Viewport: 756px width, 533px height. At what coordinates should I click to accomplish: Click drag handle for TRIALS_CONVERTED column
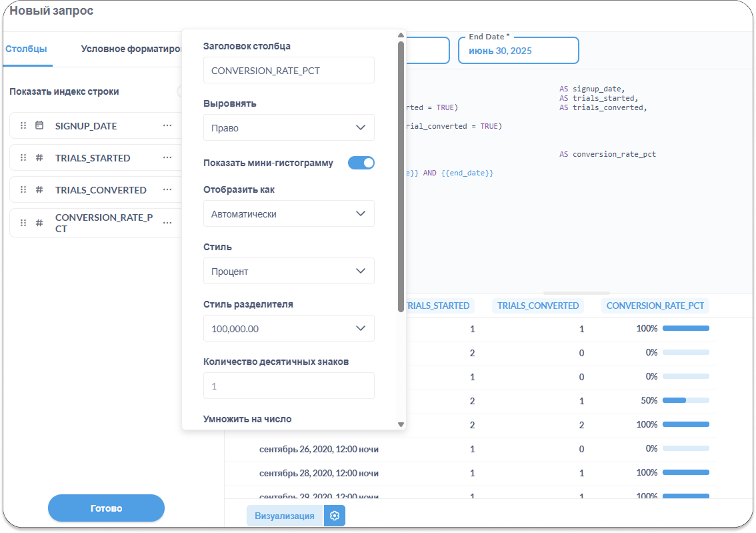(23, 189)
